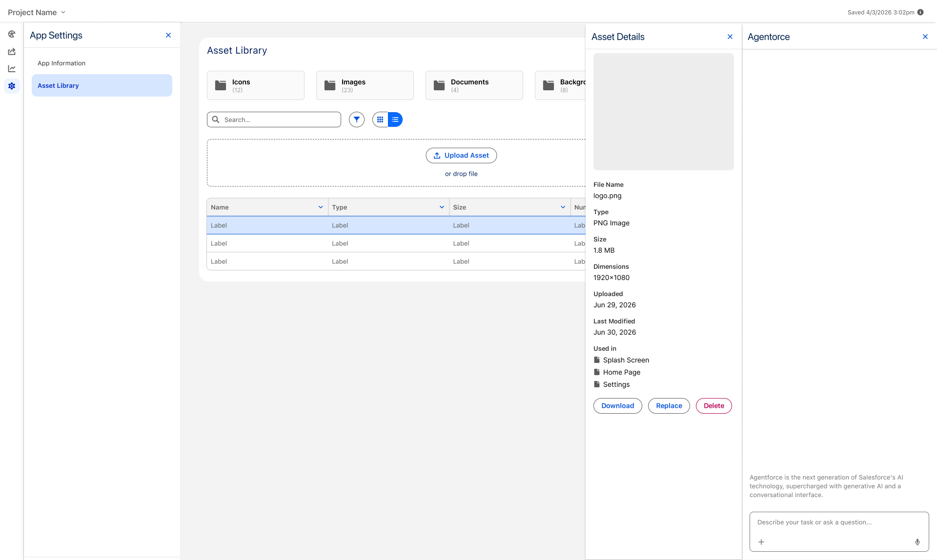This screenshot has width=937, height=560.
Task: Click the last modified date Jun 30, 2026
Action: click(x=615, y=332)
